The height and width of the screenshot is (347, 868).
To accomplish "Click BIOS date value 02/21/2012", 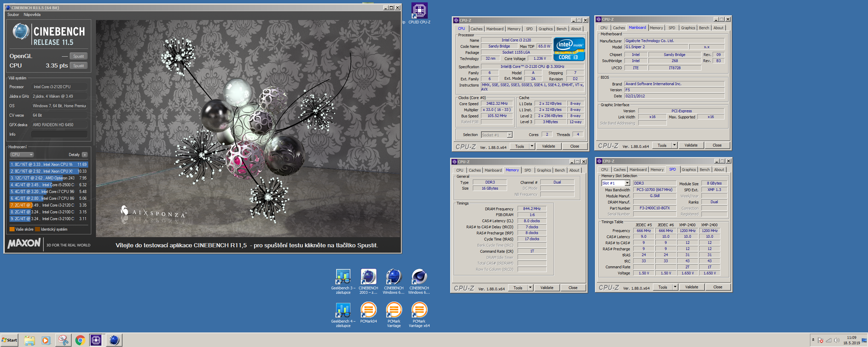I will pos(674,96).
